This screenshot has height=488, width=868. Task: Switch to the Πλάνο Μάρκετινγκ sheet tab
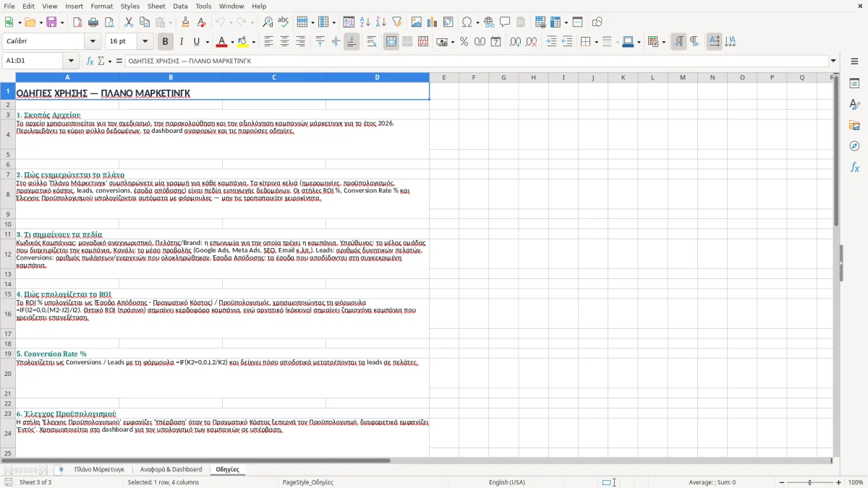pyautogui.click(x=99, y=469)
